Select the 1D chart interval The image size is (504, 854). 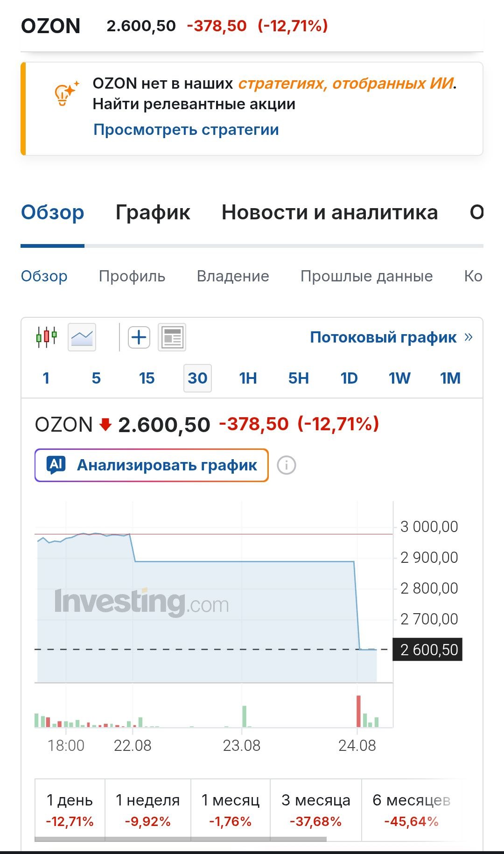[349, 378]
